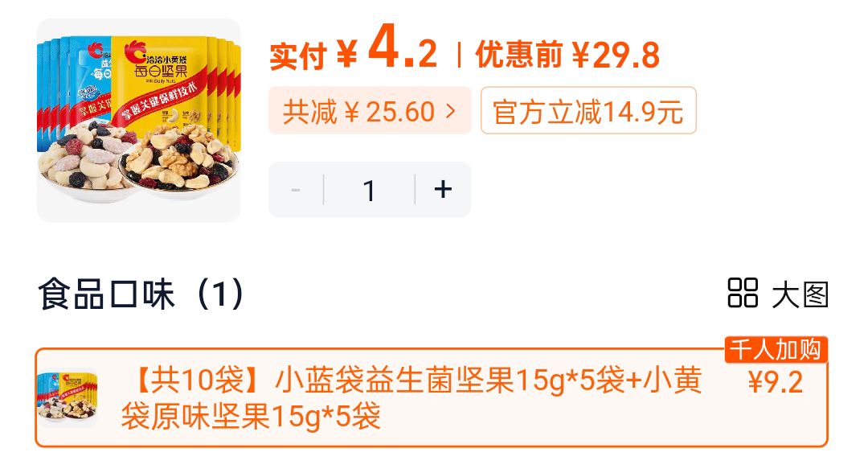Choose the 【共10袋】小蓝袋益生菌坚果 flavor option
This screenshot has height=473, width=868.
432,397
